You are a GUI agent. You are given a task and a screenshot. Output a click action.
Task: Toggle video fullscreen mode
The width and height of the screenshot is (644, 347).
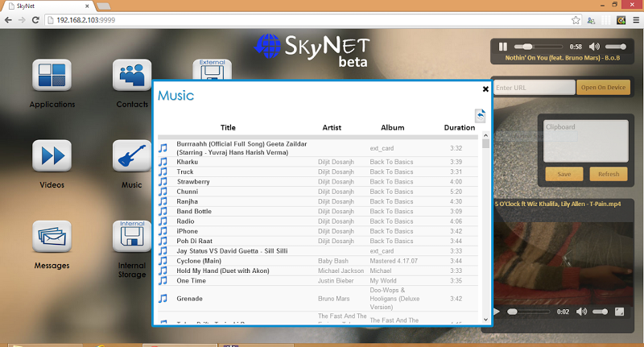(x=619, y=312)
